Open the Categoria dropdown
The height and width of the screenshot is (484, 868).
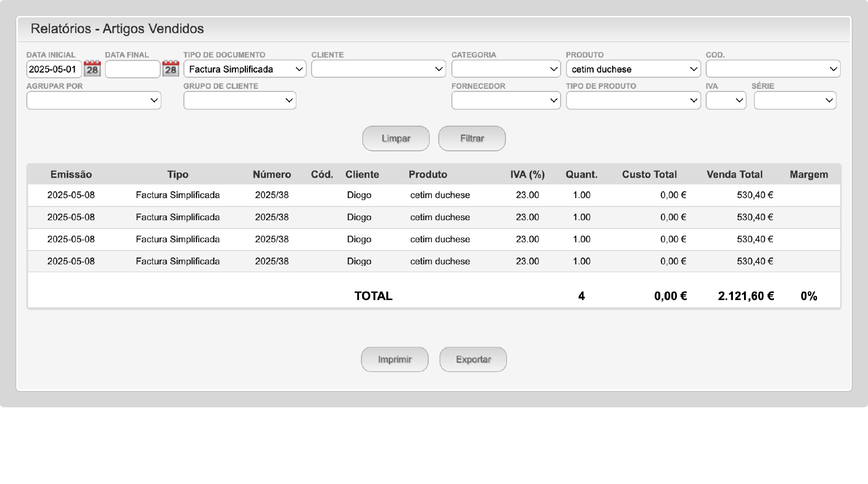coord(505,69)
